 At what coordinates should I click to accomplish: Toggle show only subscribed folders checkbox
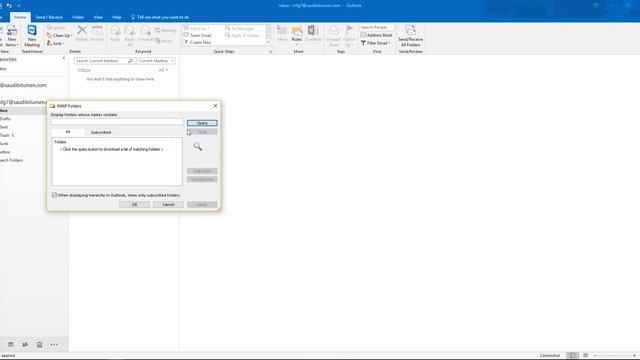coord(54,195)
